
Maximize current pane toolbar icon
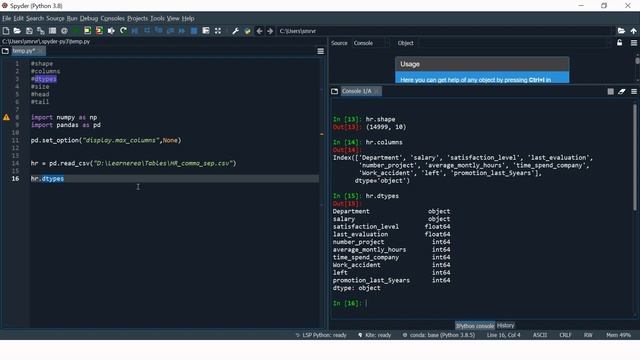tap(206, 31)
